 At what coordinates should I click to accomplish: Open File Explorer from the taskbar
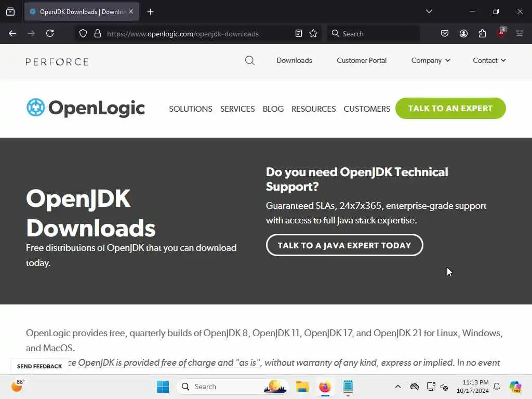(x=302, y=387)
